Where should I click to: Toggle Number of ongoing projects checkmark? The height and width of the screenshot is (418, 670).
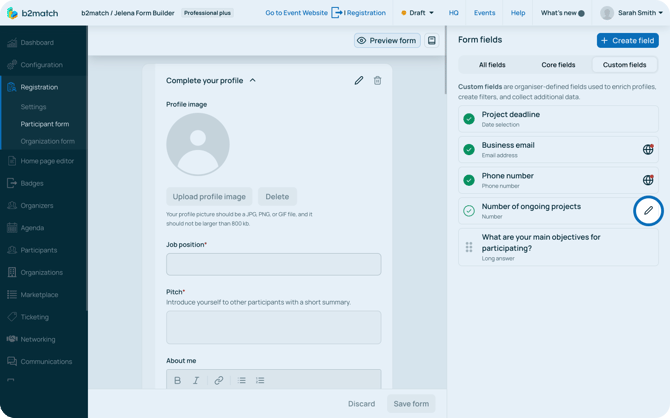[x=469, y=211]
